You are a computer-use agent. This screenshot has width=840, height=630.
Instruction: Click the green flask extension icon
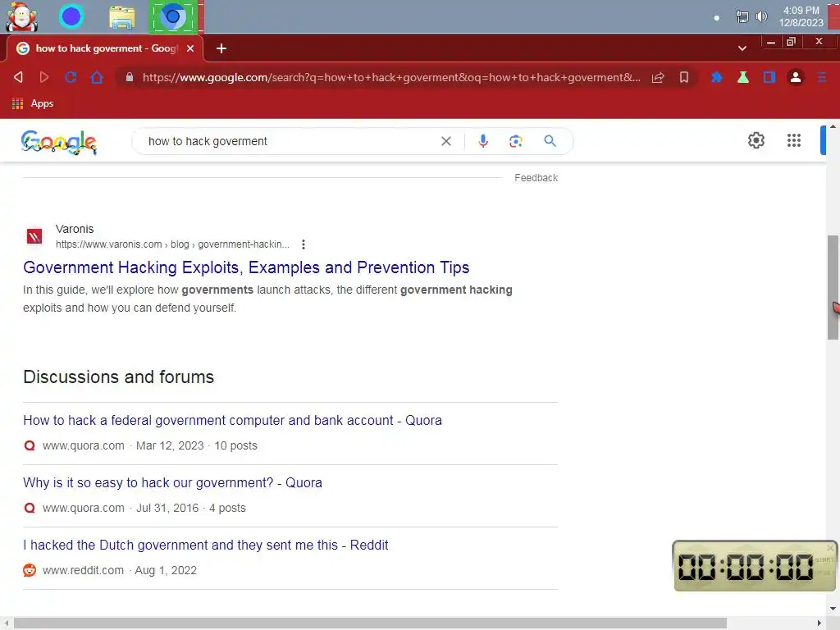coord(743,77)
